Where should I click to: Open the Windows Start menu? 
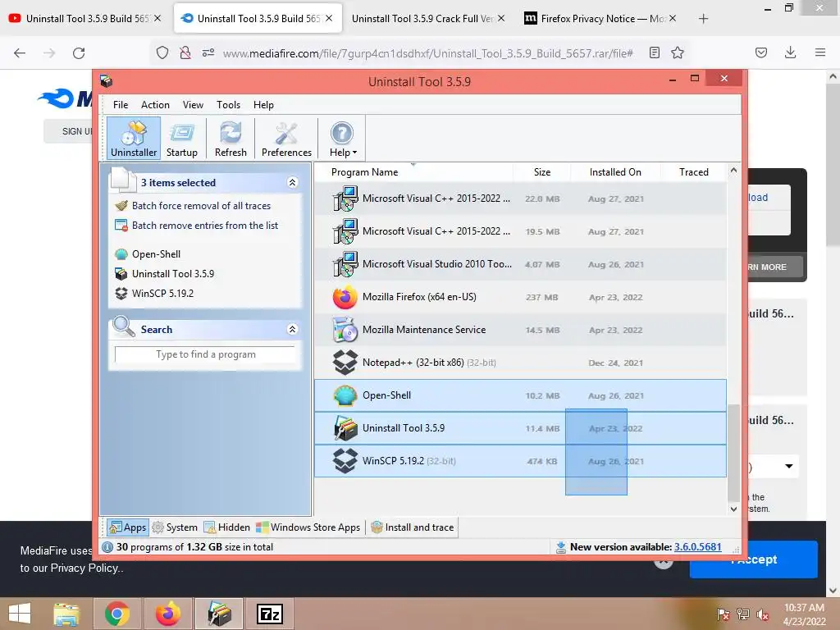tap(20, 614)
